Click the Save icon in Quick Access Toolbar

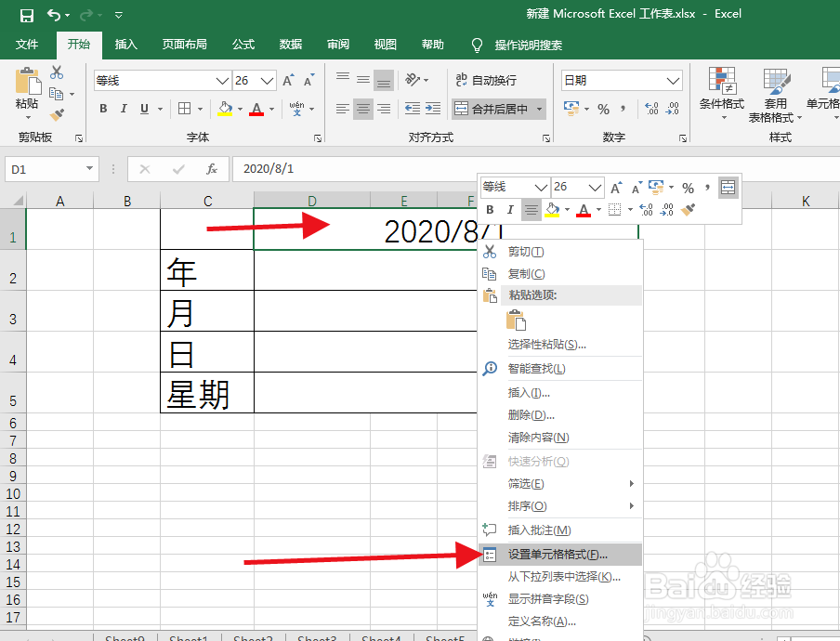26,13
